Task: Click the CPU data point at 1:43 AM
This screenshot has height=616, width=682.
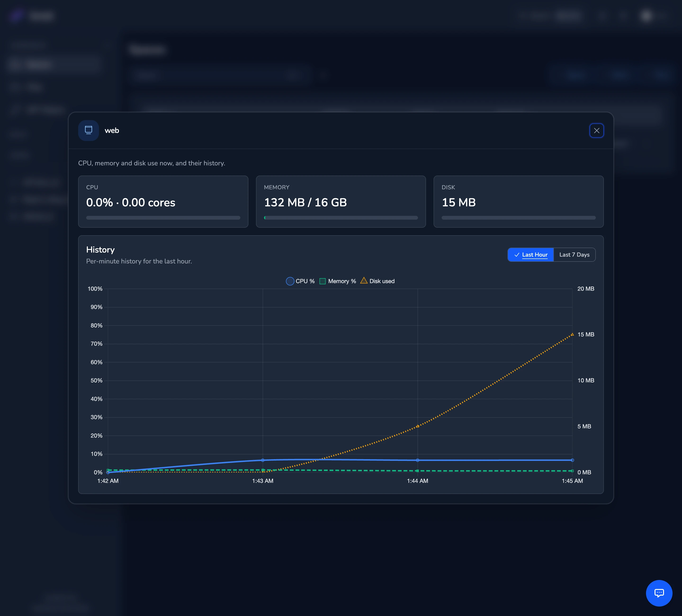Action: click(x=263, y=460)
